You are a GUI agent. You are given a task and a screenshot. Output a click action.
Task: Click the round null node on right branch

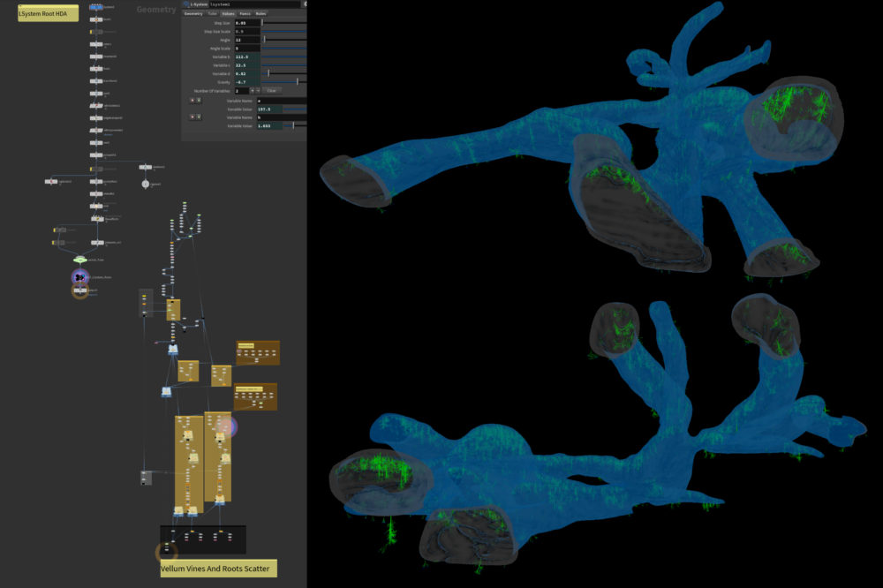tap(146, 184)
